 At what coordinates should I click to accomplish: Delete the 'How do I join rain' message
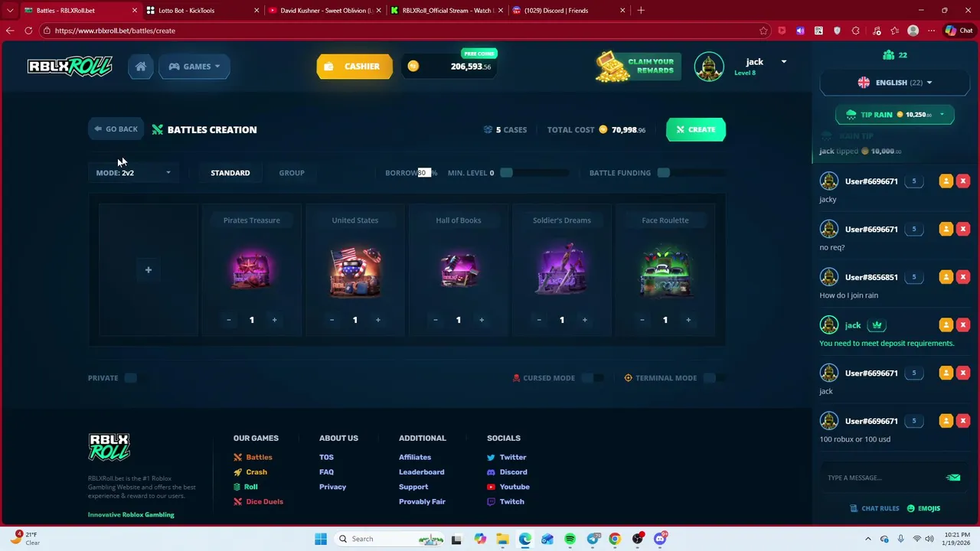click(x=963, y=277)
